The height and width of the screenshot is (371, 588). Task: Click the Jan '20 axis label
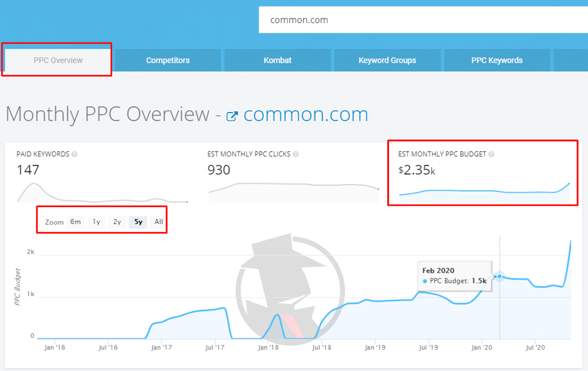pyautogui.click(x=482, y=347)
